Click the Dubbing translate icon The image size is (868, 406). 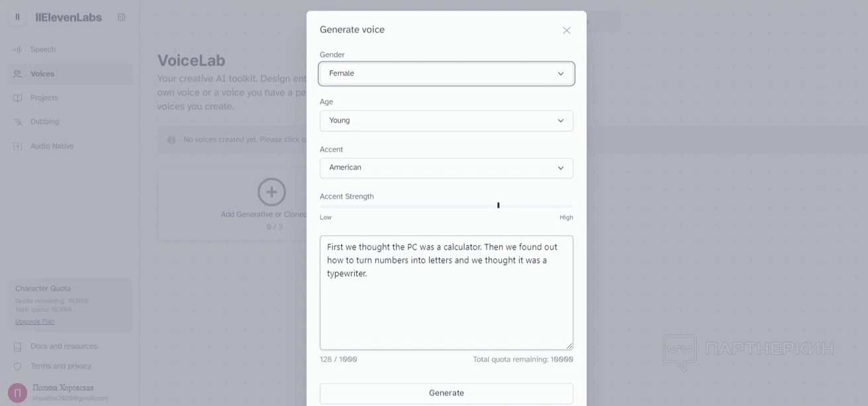tap(18, 122)
